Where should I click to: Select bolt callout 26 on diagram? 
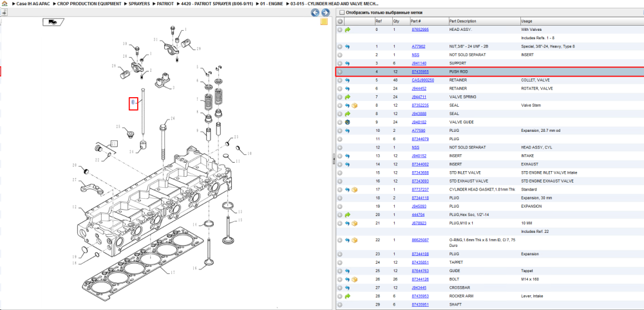[173, 118]
